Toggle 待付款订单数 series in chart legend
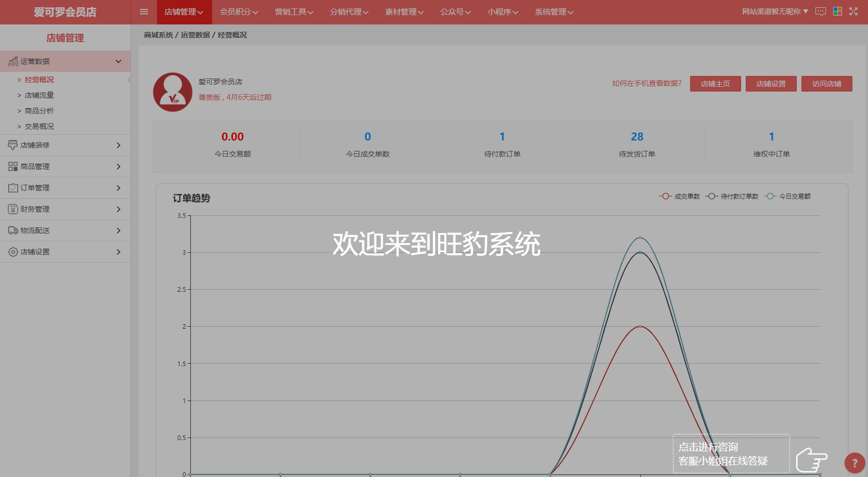 (732, 196)
